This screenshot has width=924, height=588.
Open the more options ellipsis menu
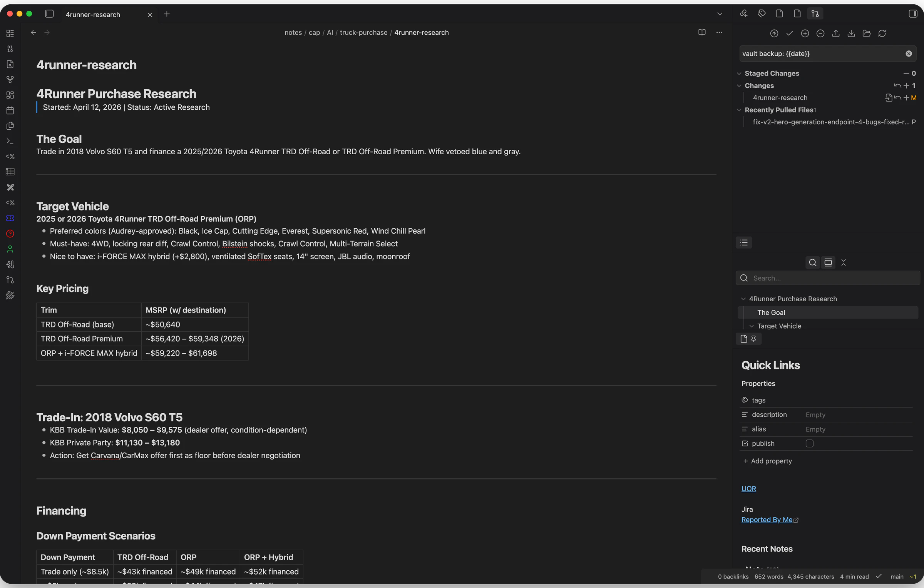[720, 32]
